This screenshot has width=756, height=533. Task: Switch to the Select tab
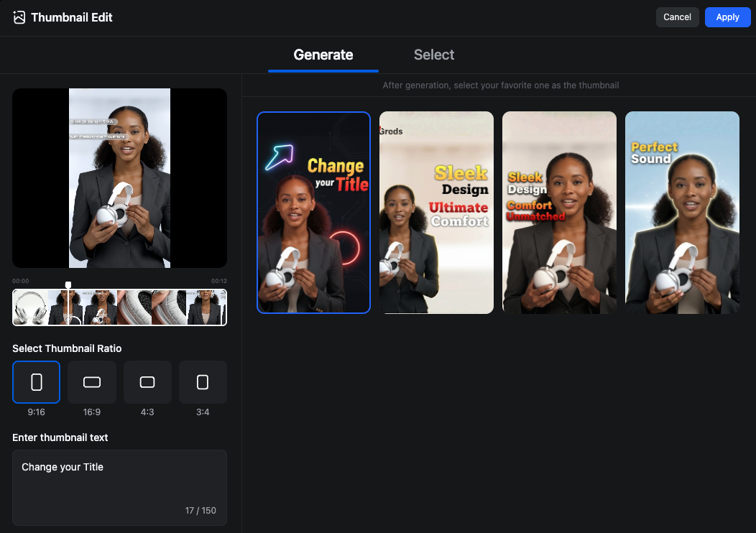[433, 55]
